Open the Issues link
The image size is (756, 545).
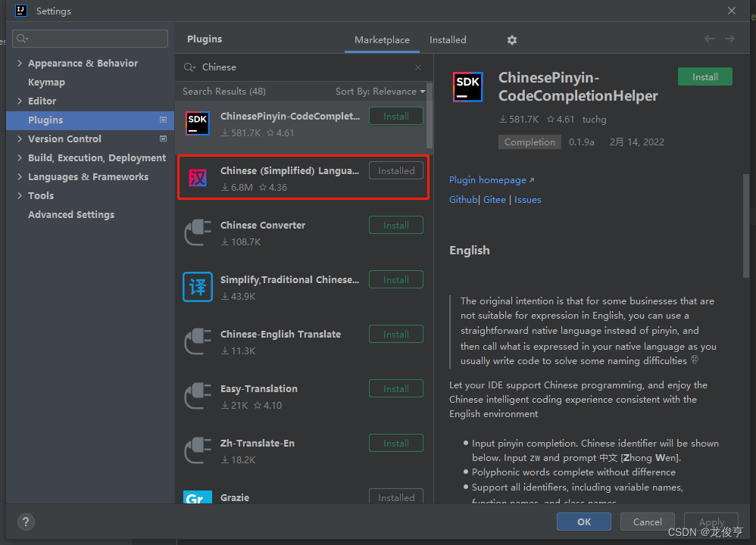click(x=527, y=200)
